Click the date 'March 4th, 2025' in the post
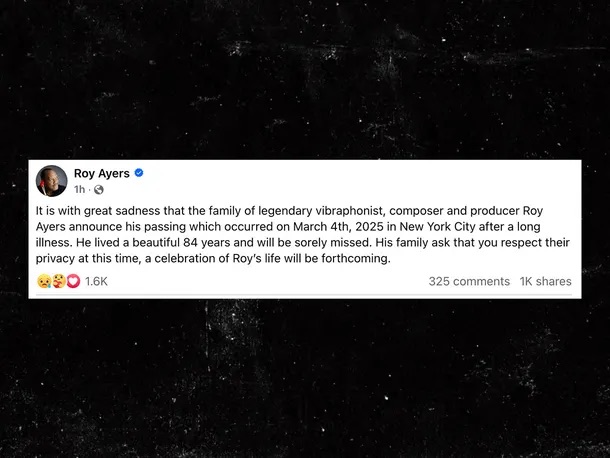 click(338, 226)
